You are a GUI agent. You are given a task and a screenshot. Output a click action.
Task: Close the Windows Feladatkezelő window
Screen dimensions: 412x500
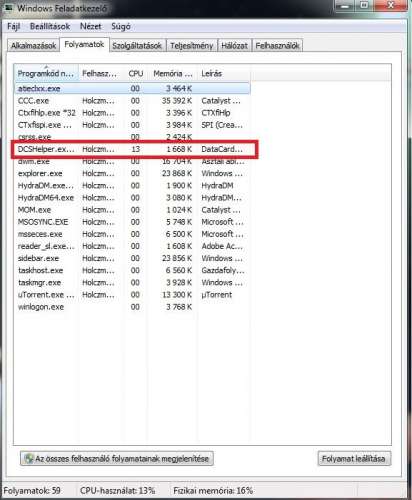click(390, 5)
